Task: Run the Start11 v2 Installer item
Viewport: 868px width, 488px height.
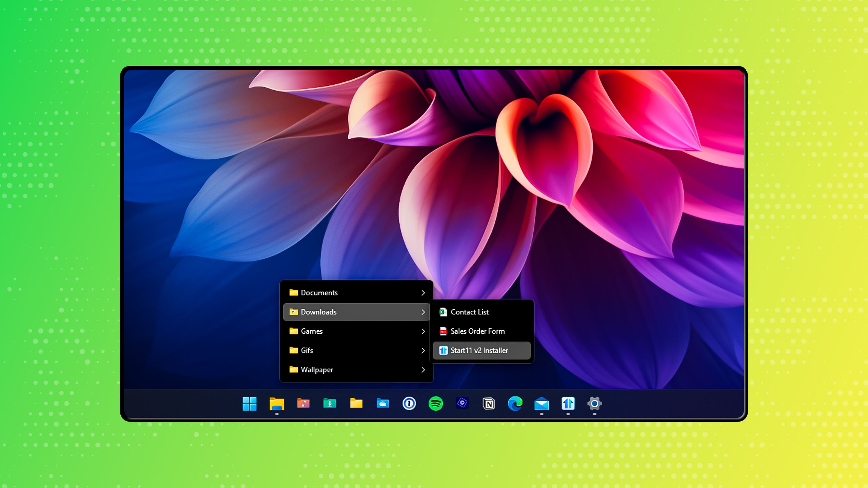Action: tap(479, 350)
